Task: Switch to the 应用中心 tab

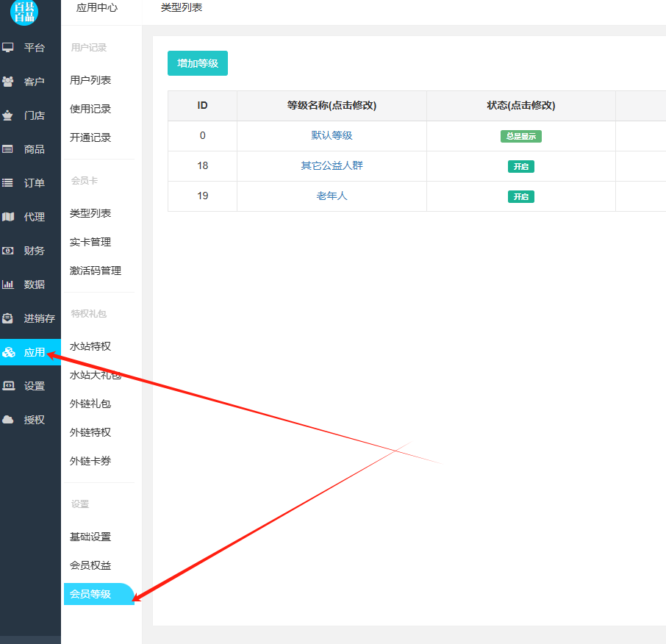Action: click(x=97, y=8)
